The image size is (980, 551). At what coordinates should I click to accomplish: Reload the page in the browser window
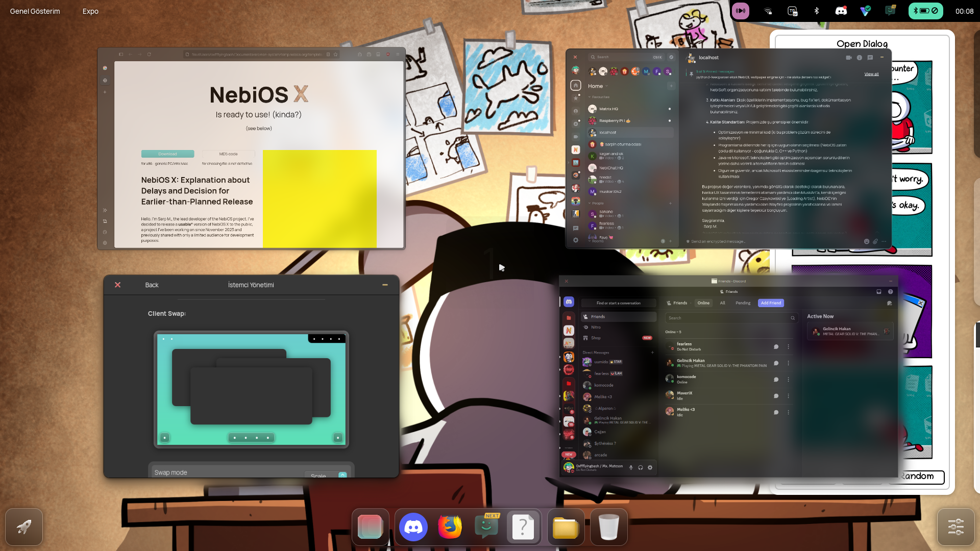pyautogui.click(x=149, y=54)
